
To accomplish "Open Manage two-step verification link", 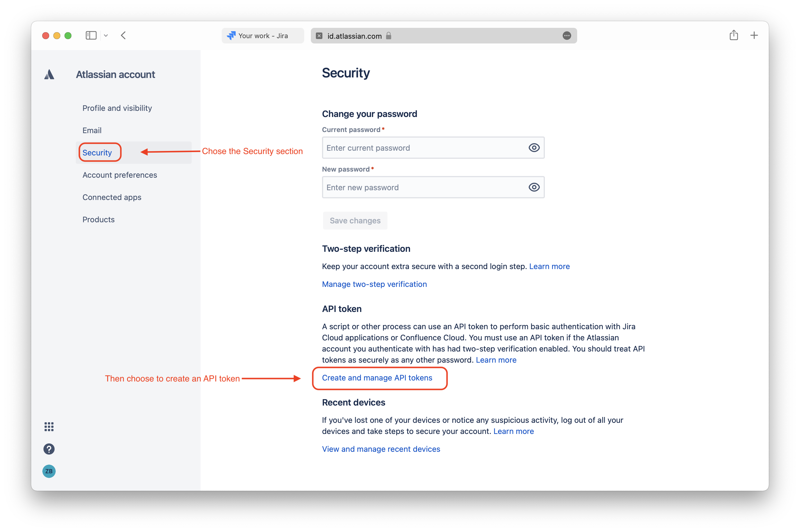I will (x=374, y=284).
